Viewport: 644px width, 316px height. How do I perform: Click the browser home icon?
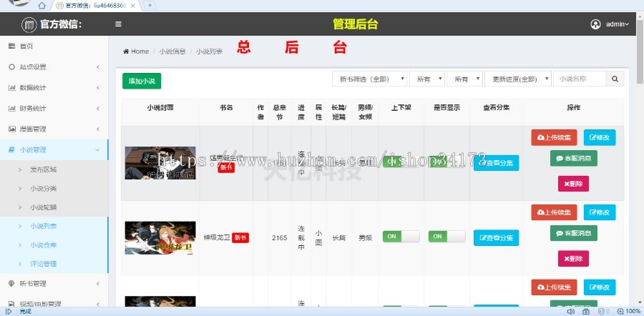point(42,5)
